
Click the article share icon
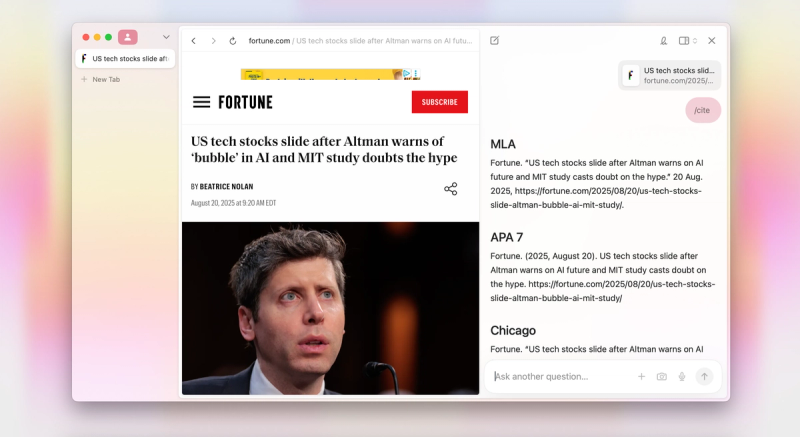point(451,189)
